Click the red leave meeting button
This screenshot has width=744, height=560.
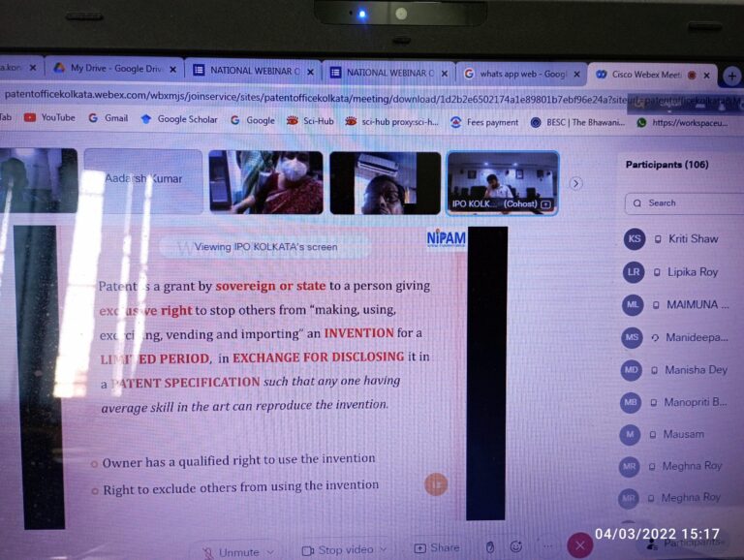(579, 545)
